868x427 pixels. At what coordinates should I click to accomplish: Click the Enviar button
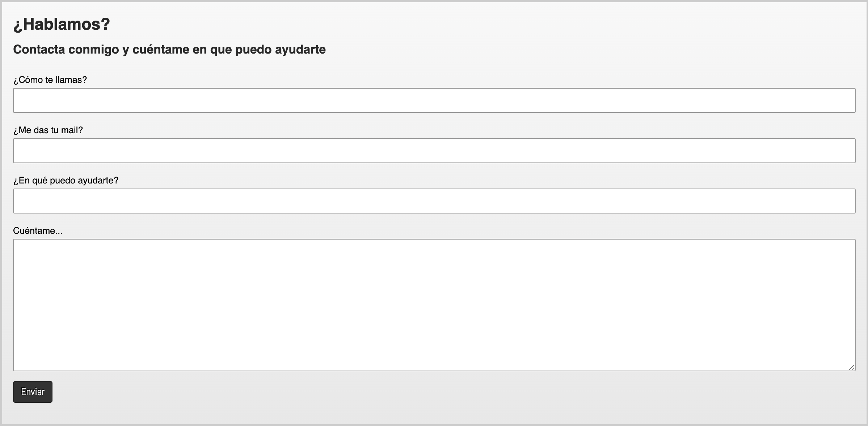coord(33,392)
